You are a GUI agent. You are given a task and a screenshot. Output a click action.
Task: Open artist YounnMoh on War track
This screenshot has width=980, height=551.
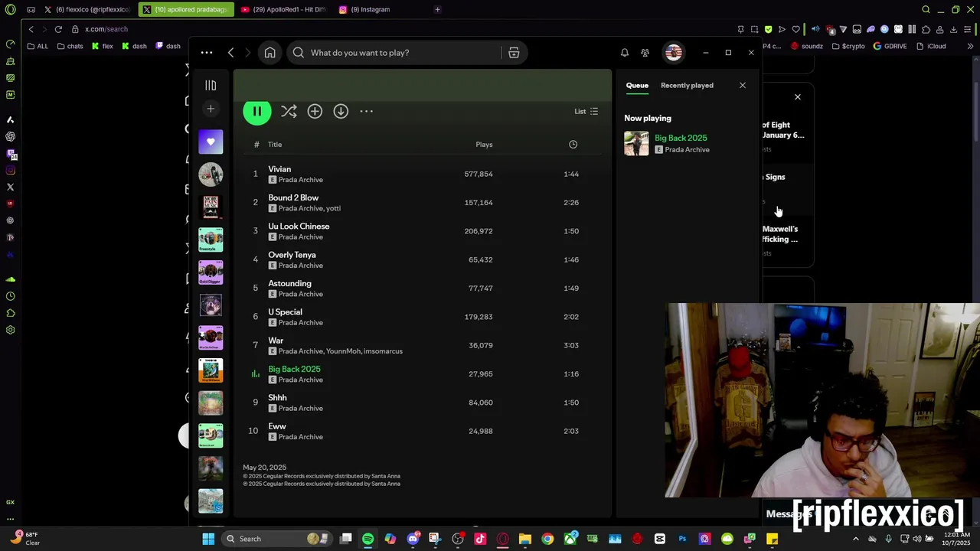343,351
